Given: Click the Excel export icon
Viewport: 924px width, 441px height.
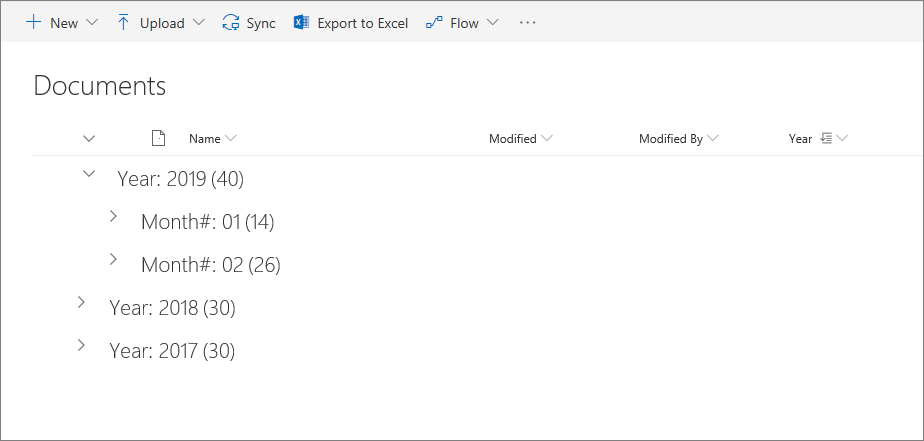Looking at the screenshot, I should (301, 22).
